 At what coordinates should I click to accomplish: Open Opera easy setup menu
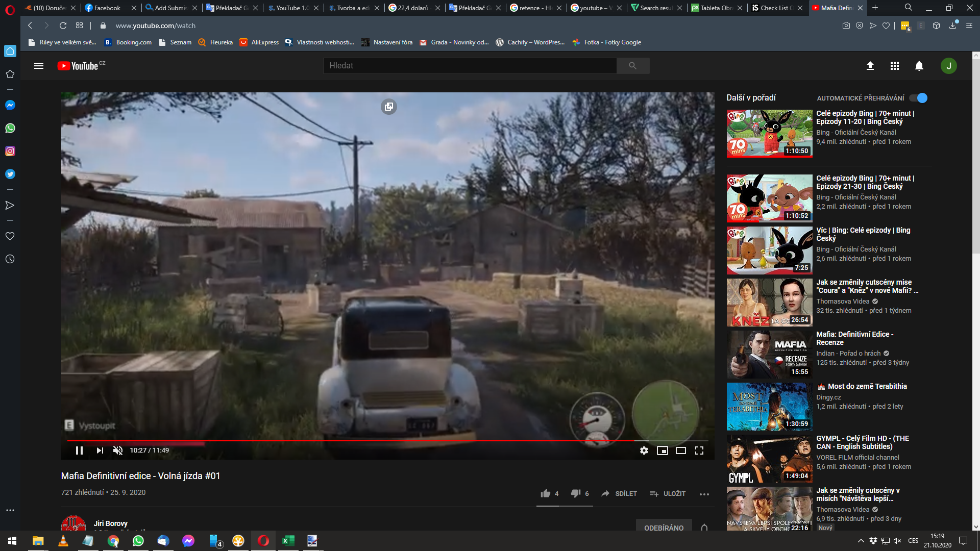[x=969, y=26]
